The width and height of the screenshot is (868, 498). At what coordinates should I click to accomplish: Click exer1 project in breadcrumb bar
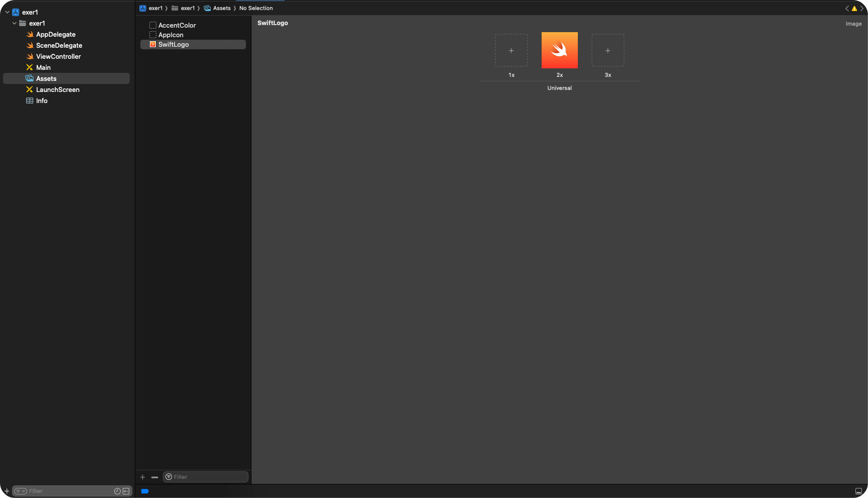pyautogui.click(x=151, y=8)
